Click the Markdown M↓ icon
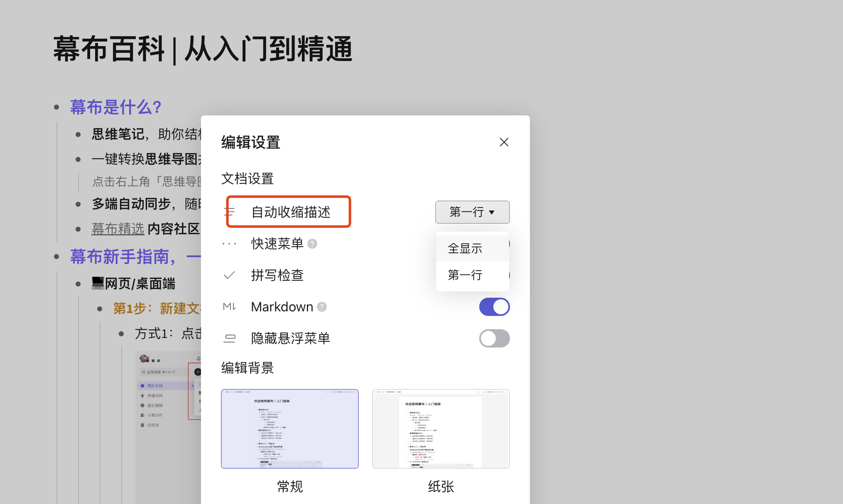This screenshot has width=843, height=504. pyautogui.click(x=229, y=307)
